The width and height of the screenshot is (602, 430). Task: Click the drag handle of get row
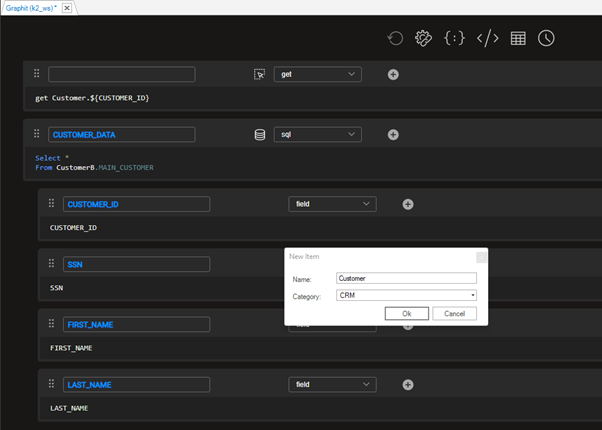pyautogui.click(x=36, y=73)
